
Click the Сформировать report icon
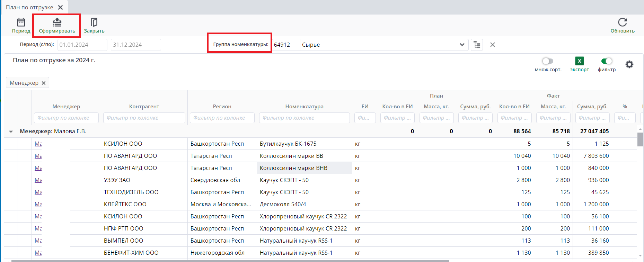click(57, 23)
